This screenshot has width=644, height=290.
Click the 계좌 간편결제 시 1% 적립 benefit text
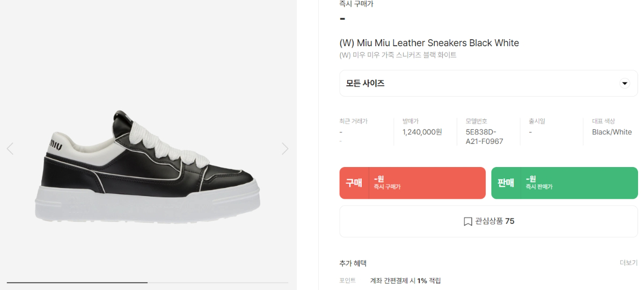click(x=405, y=280)
